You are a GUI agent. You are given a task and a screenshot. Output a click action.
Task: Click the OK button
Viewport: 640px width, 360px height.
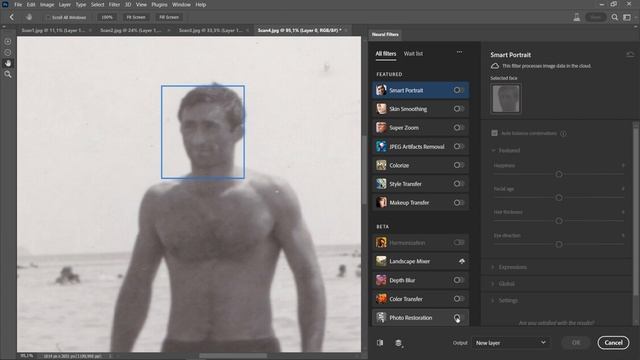click(576, 343)
